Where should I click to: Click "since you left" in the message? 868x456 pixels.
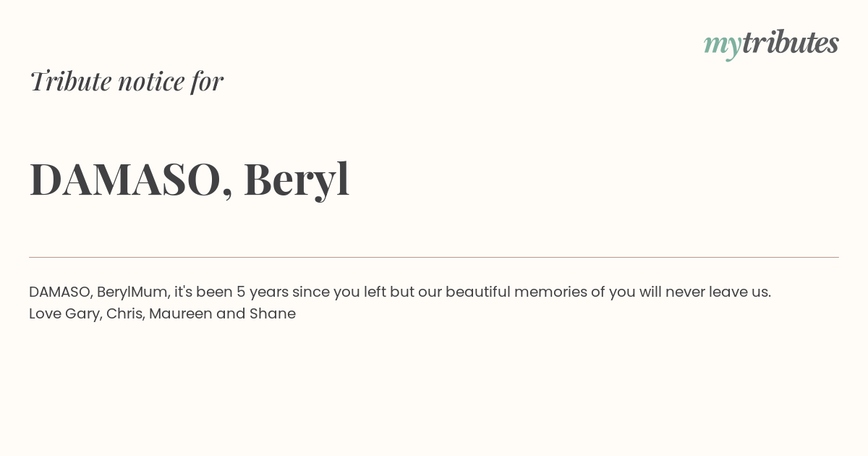coord(339,292)
